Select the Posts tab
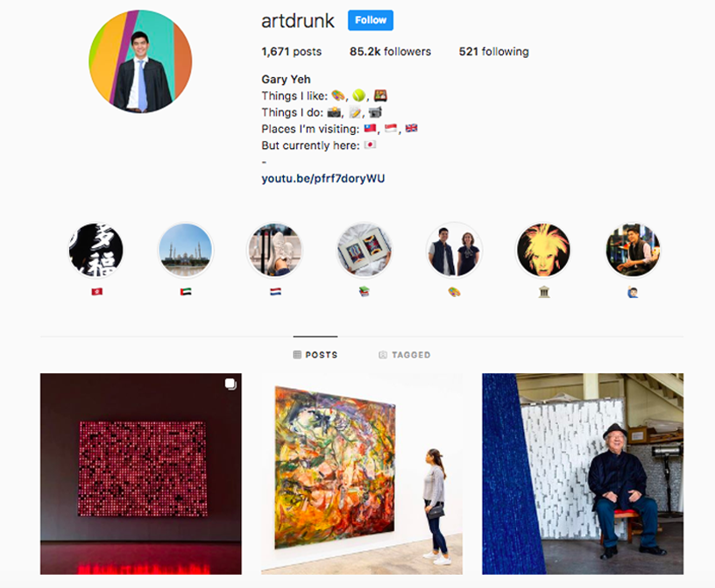Viewport: 715px width, 588px height. [315, 354]
